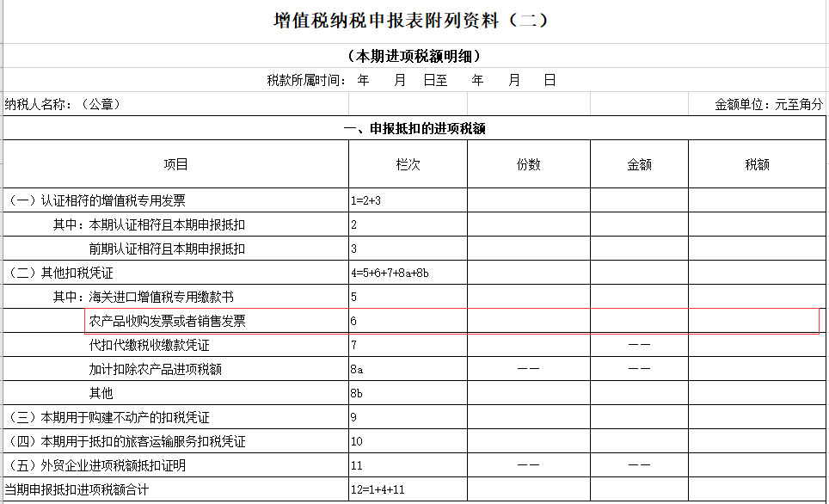829x504 pixels.
Task: Select the 税额 column header
Action: [x=757, y=164]
